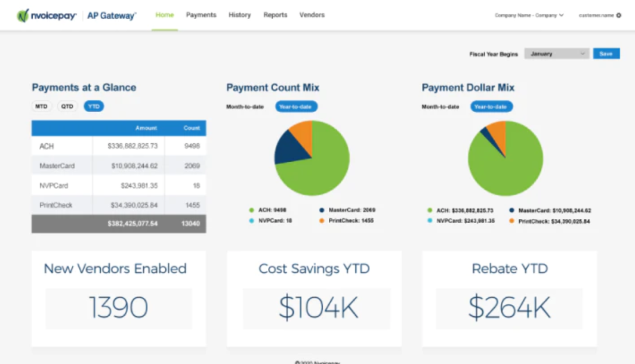The height and width of the screenshot is (364, 635).
Task: Open the customer.name settings gear icon
Action: [617, 16]
